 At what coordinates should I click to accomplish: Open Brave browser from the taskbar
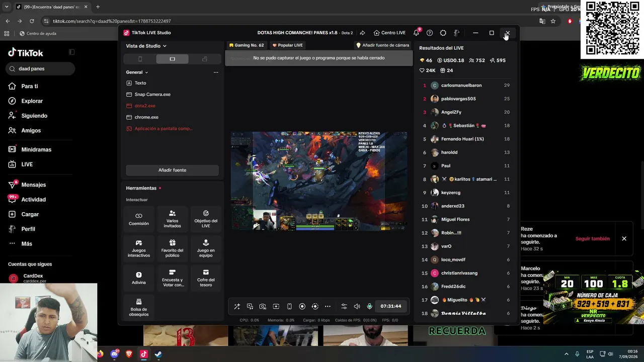coord(129,354)
